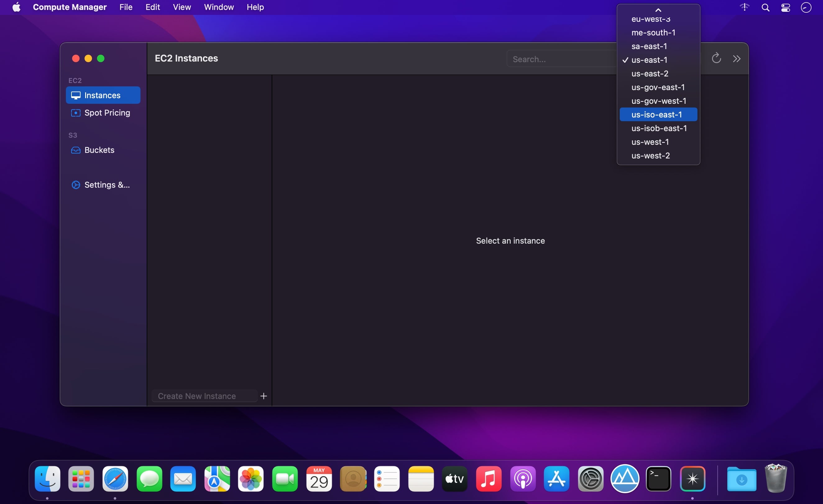Open Spot Pricing in the sidebar
This screenshot has height=504, width=823.
pos(103,113)
